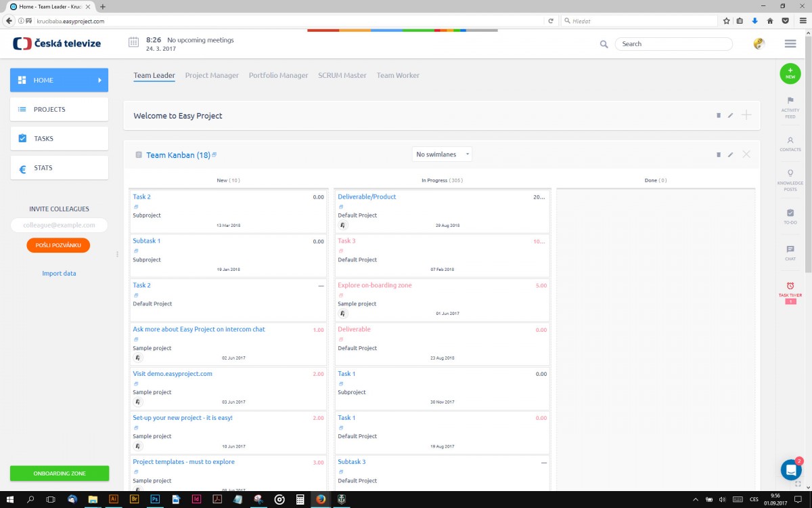This screenshot has height=508, width=812.
Task: Open 'Ask more about Easy Project on intercom chat'
Action: pos(199,329)
